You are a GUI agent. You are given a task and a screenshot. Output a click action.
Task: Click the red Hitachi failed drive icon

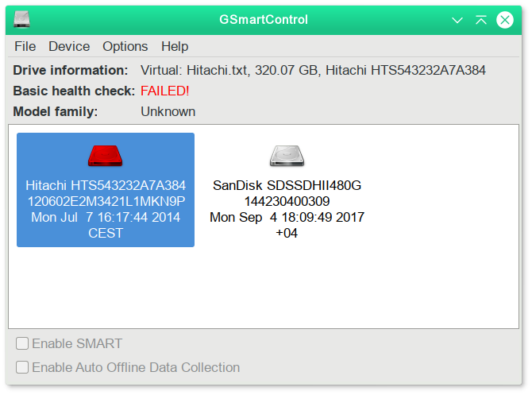pos(106,155)
